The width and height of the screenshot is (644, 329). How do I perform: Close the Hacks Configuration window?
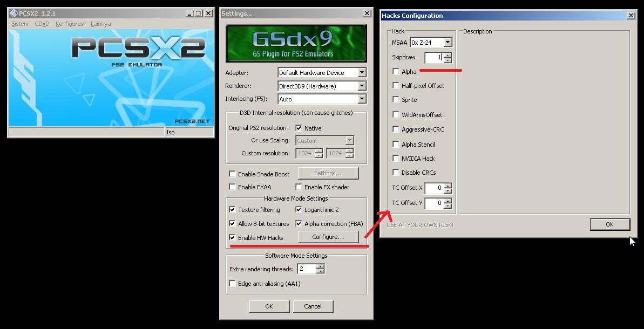631,16
